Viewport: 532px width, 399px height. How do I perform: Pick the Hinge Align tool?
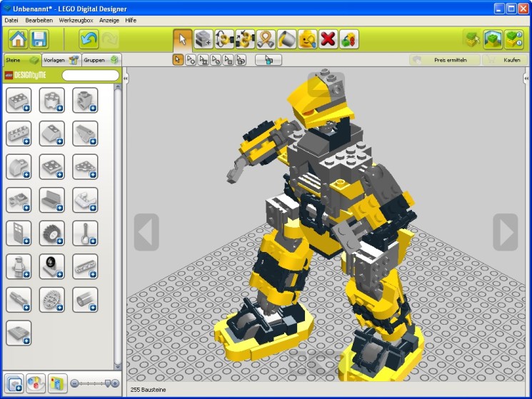click(245, 39)
